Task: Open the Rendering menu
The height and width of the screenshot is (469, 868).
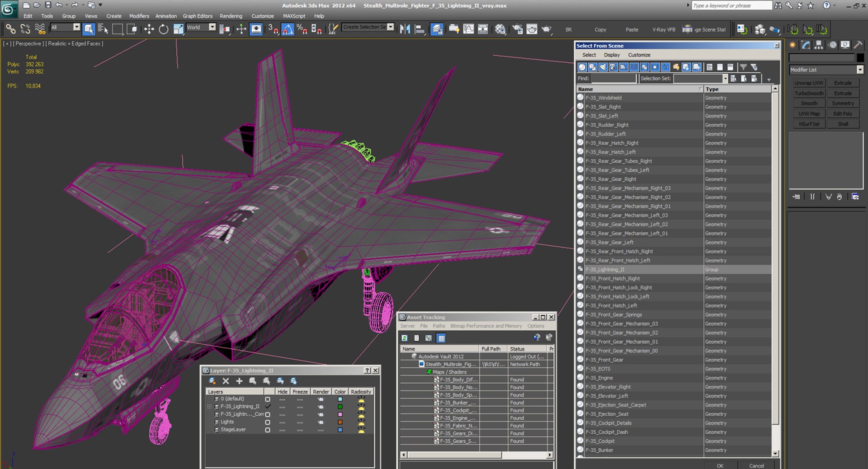Action: click(231, 16)
